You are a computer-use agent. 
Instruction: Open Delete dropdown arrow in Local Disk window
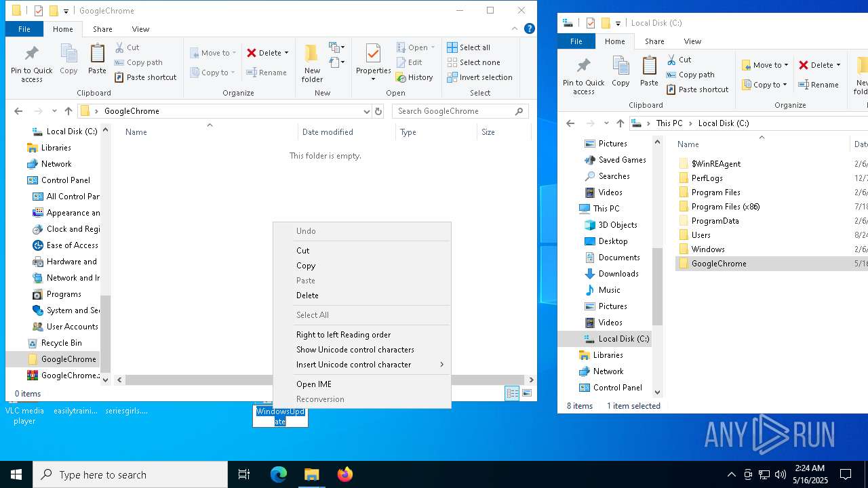pos(838,65)
